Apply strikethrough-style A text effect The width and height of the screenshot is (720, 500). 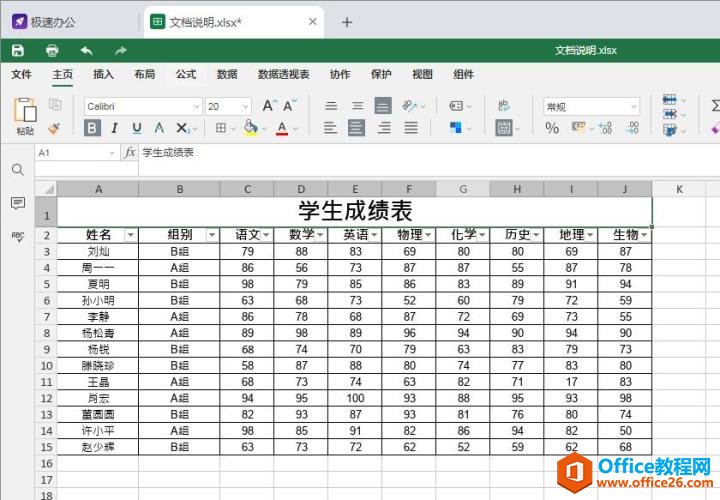click(x=159, y=128)
